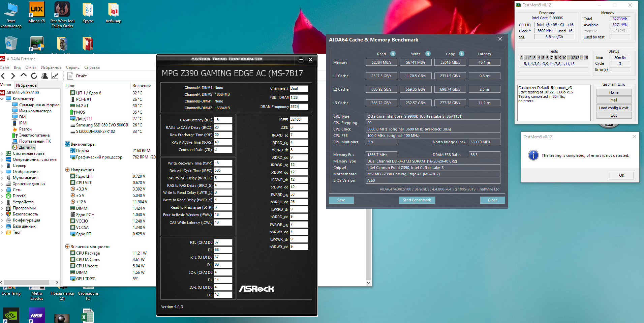
Task: Go up one level in AIDA64 toolbar
Action: click(x=23, y=76)
